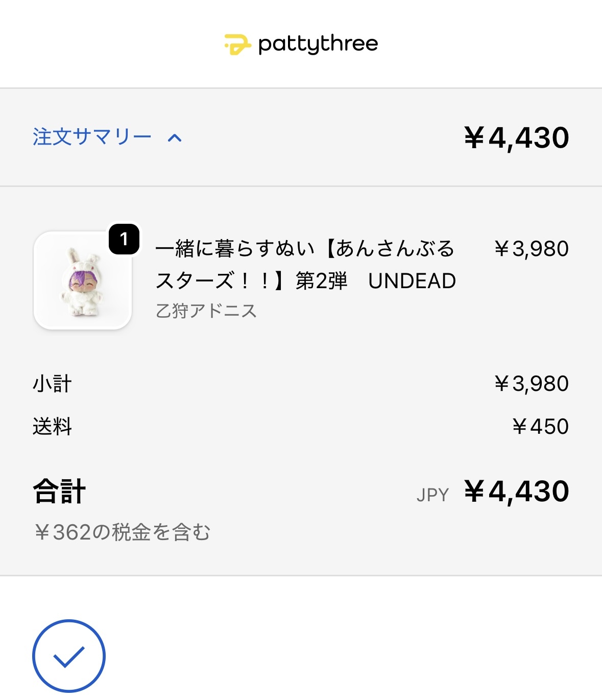Click the yellow pattythree logo icon
602x700 pixels.
(237, 44)
